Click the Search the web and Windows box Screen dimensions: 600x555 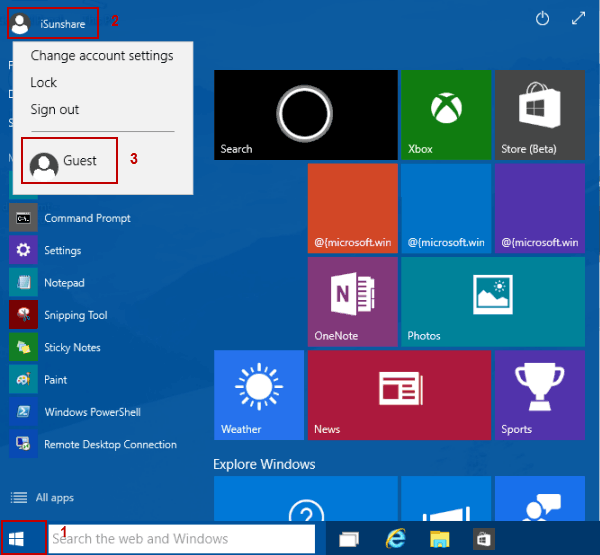coord(180,539)
